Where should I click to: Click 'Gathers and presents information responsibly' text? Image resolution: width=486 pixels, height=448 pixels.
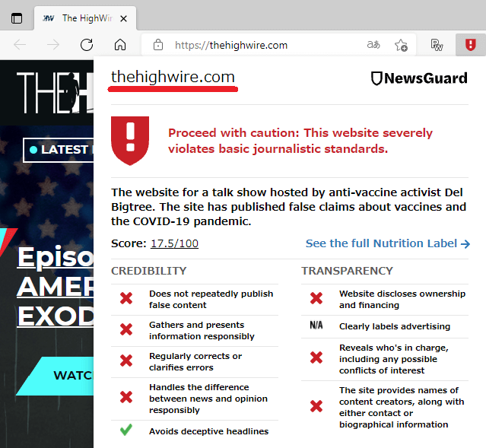(202, 331)
